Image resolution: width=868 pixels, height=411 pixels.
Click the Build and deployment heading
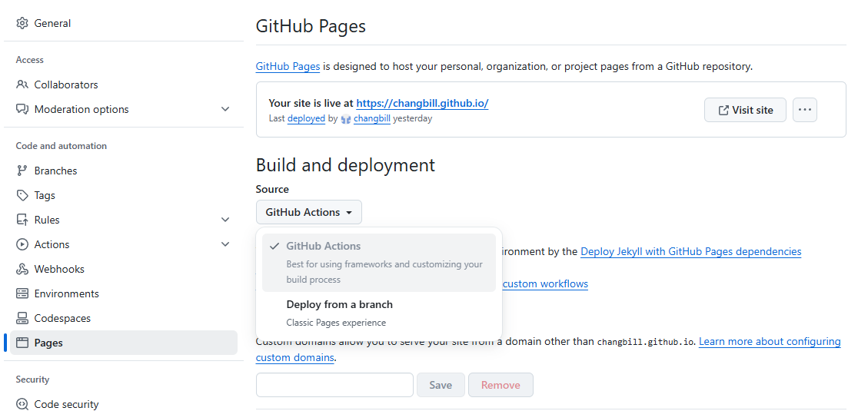[345, 165]
